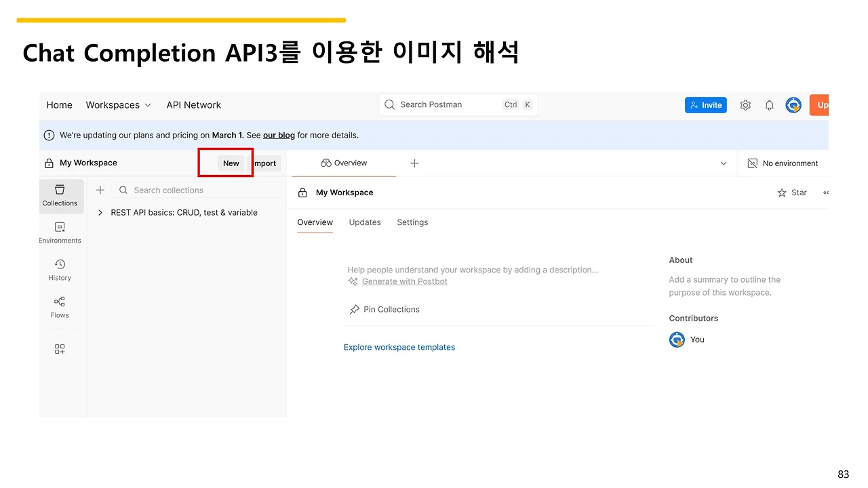Viewport: 868px width, 488px height.
Task: Click the You contributor avatar
Action: pos(677,340)
